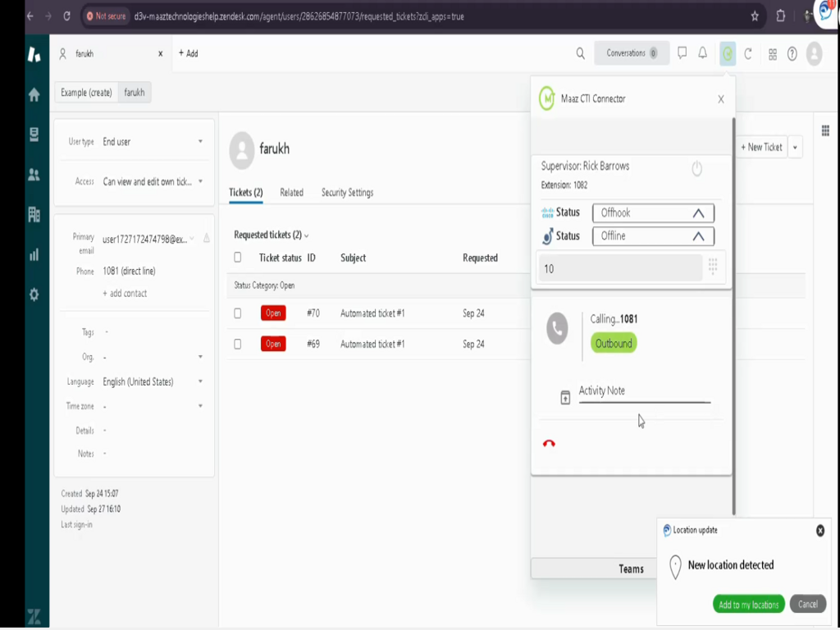Toggle the select all tickets checkbox
Viewport: 840px width, 630px height.
point(238,258)
